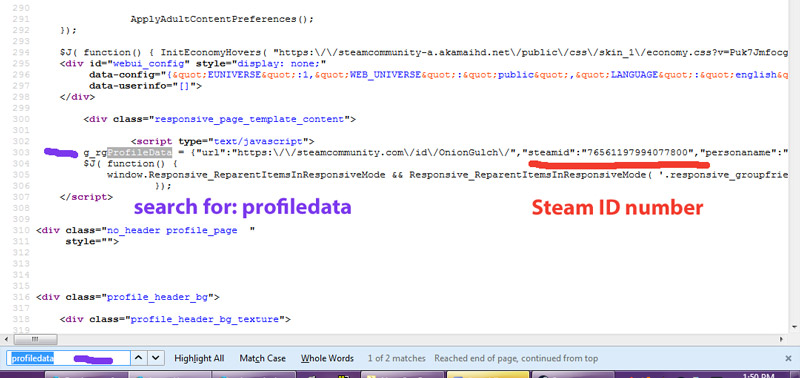The width and height of the screenshot is (800, 378).
Task: Toggle Highlight All in the find bar
Action: click(199, 358)
